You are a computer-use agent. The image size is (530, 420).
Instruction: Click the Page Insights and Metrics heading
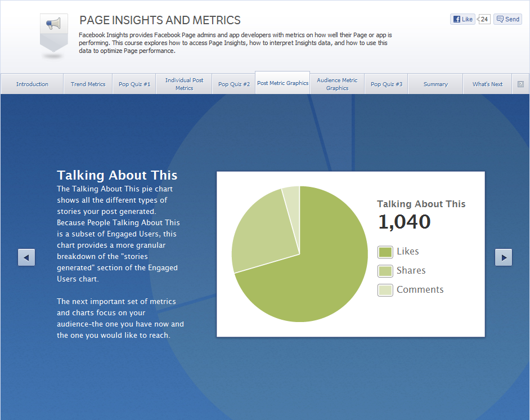pos(160,20)
